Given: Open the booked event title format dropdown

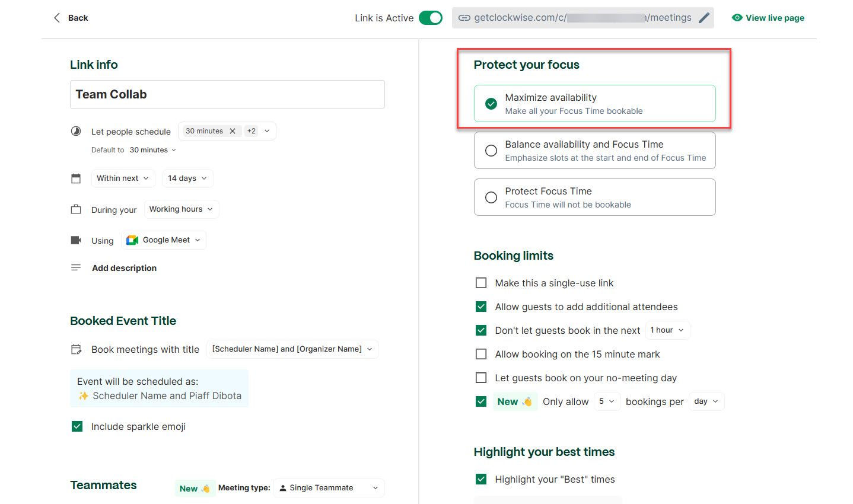Looking at the screenshot, I should (292, 349).
